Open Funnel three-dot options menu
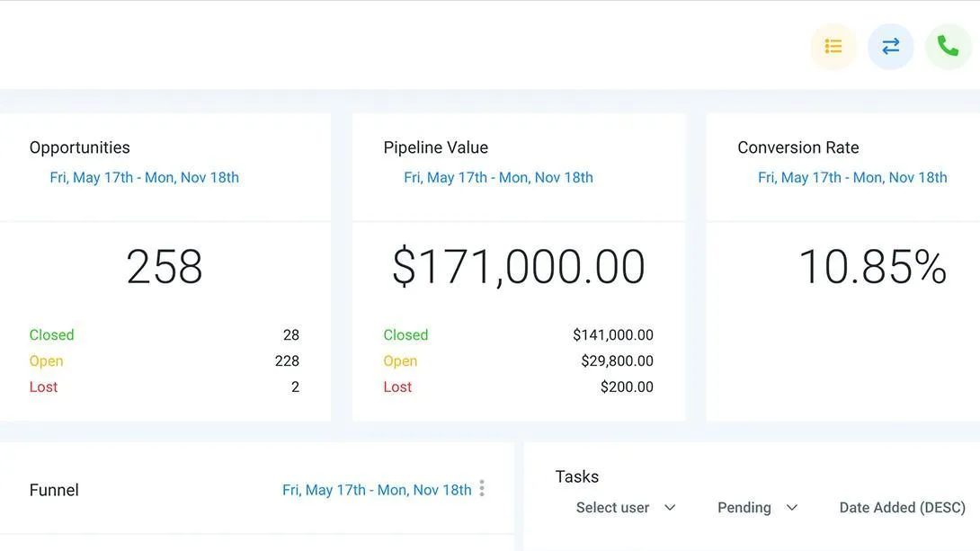 (482, 488)
